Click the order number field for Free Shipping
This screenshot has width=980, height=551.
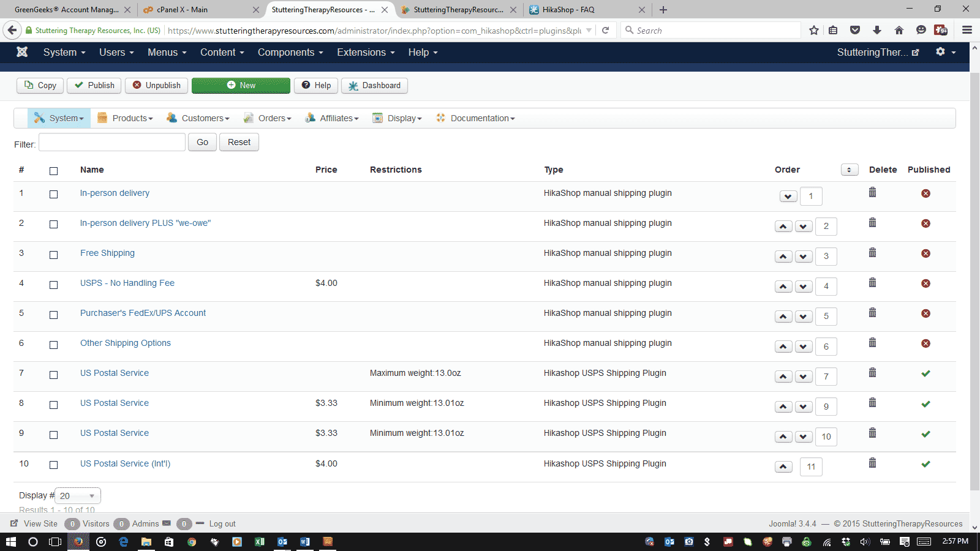(826, 257)
